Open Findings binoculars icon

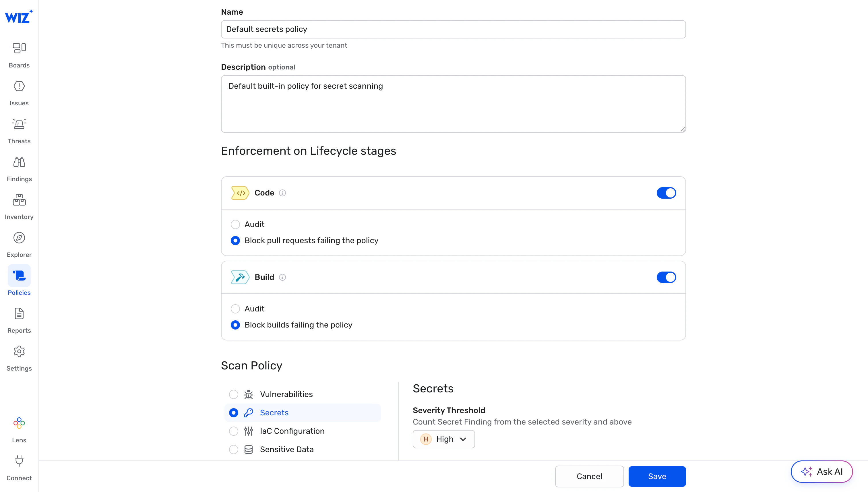tap(19, 162)
